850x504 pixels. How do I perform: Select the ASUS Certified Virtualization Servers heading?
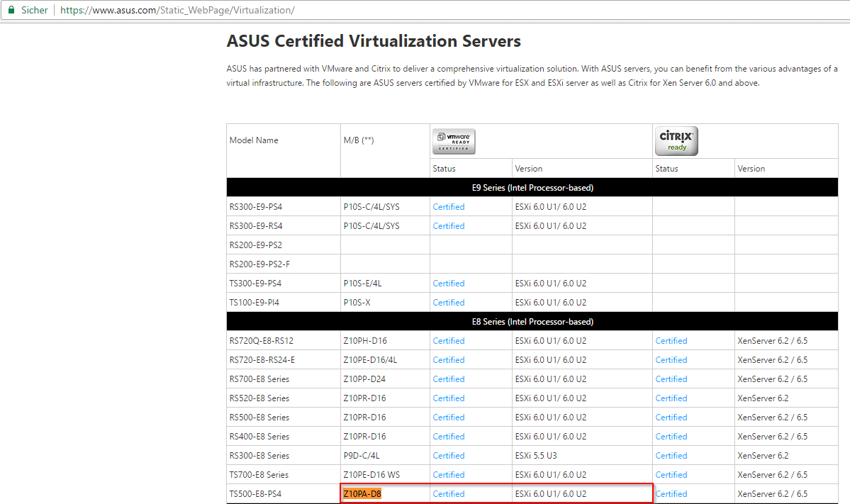point(374,41)
